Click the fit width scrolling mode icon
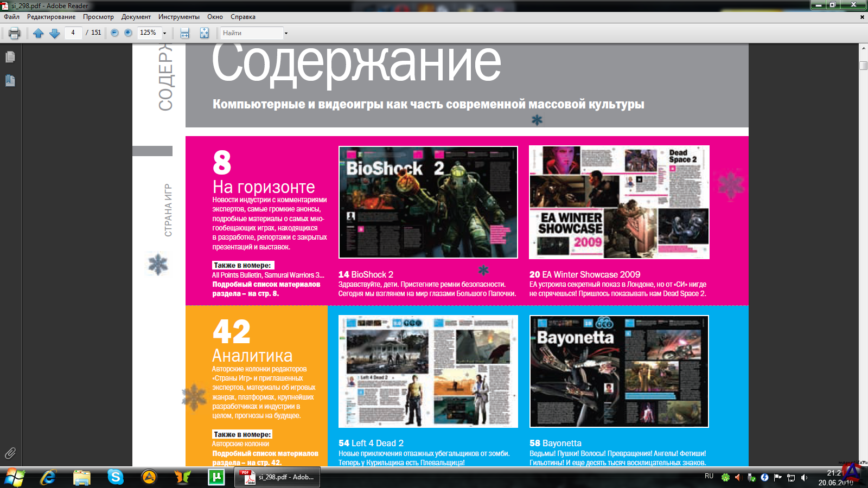 [185, 33]
